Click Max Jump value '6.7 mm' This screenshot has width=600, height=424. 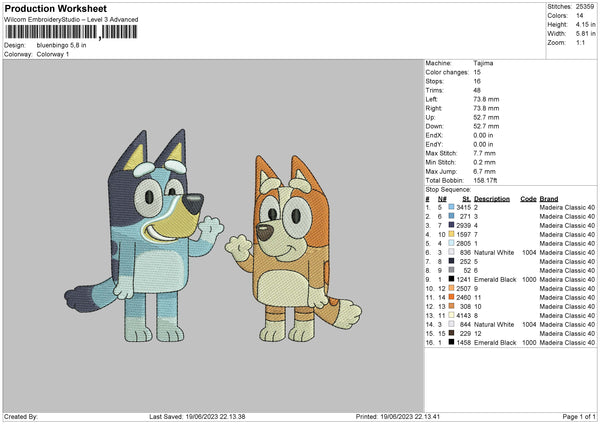coord(484,171)
